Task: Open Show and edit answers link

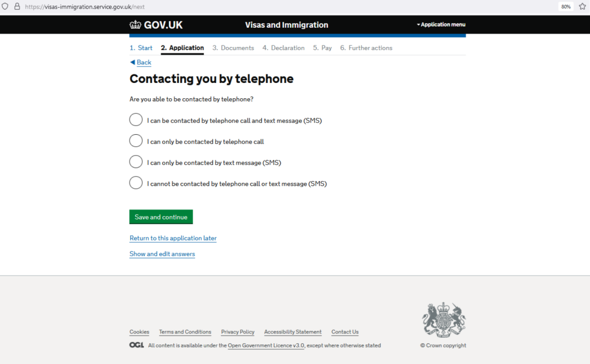Action: (x=162, y=254)
